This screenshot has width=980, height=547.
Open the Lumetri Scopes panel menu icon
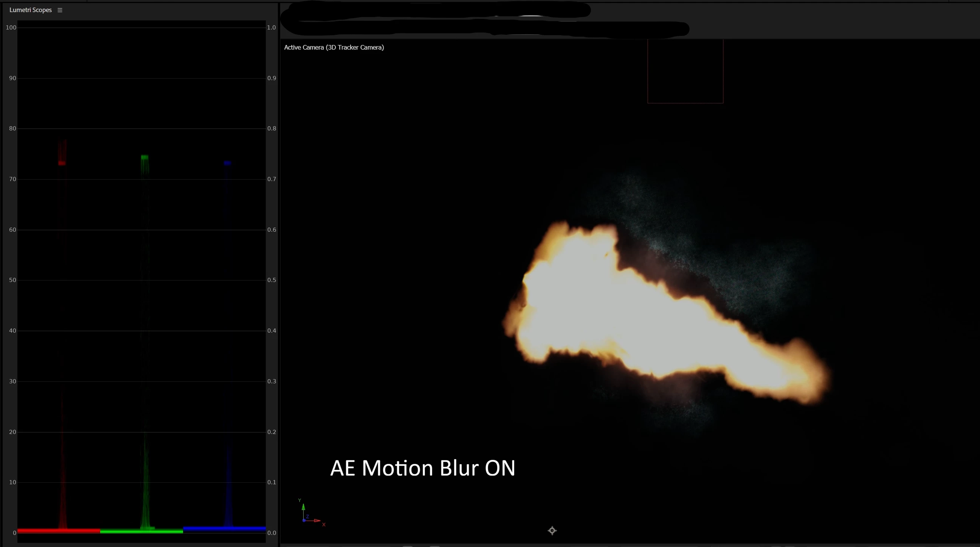(x=60, y=10)
